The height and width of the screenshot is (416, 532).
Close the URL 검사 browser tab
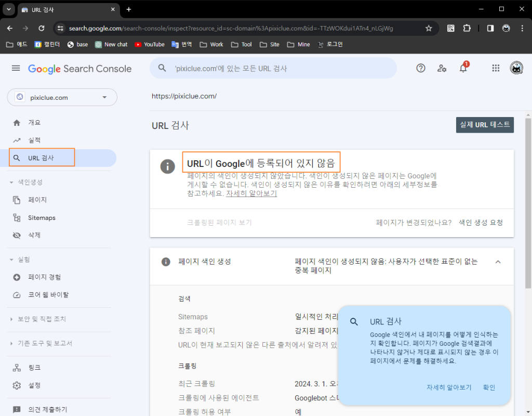[x=113, y=9]
